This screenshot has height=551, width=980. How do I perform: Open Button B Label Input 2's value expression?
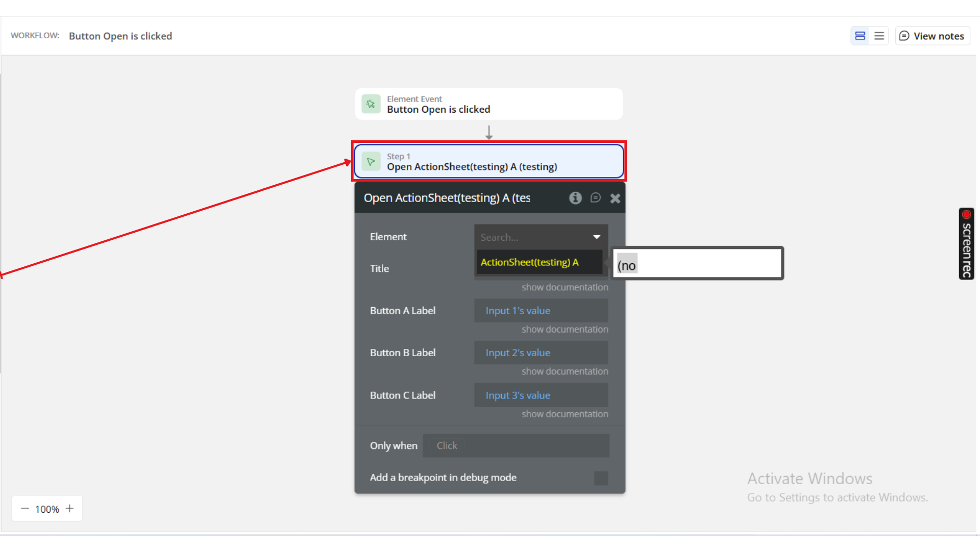518,353
